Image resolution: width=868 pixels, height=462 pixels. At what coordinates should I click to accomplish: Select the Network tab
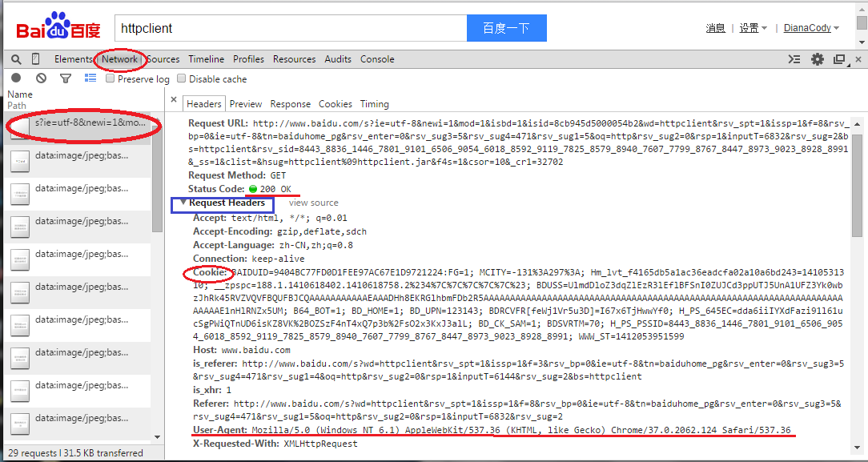[x=119, y=59]
